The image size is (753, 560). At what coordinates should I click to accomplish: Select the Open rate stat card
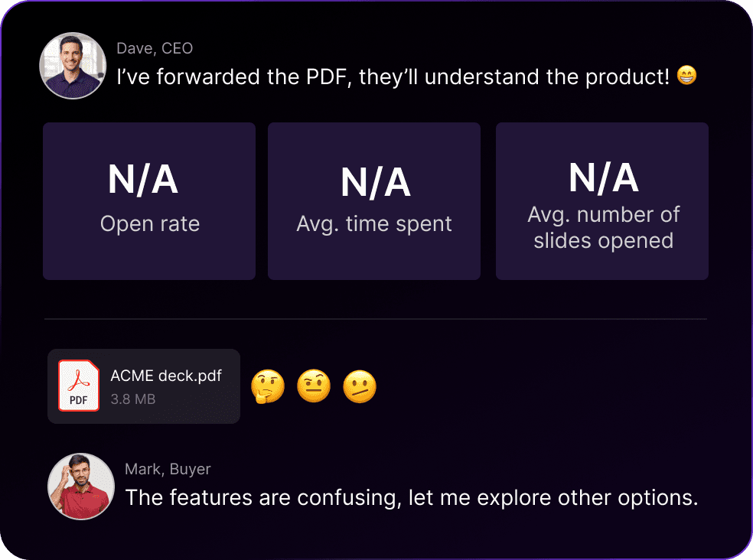pyautogui.click(x=149, y=201)
